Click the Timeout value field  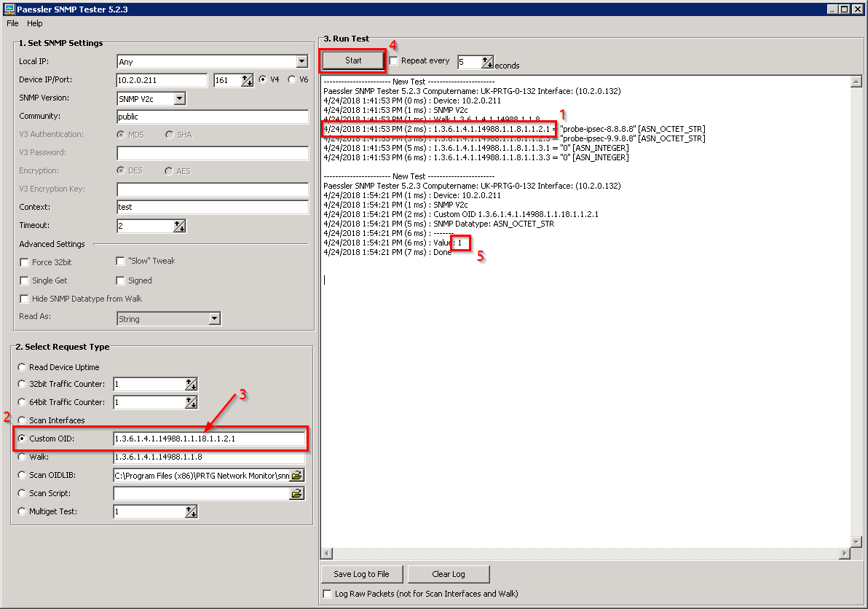click(145, 226)
